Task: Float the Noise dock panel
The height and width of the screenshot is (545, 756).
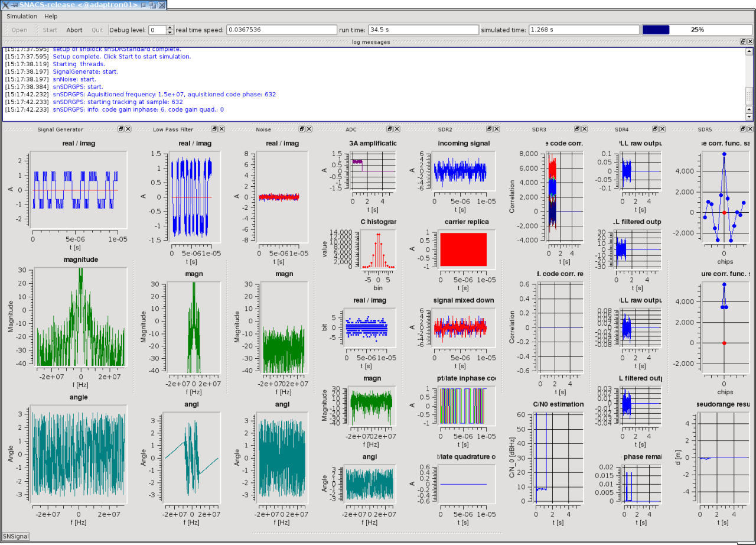Action: point(302,129)
